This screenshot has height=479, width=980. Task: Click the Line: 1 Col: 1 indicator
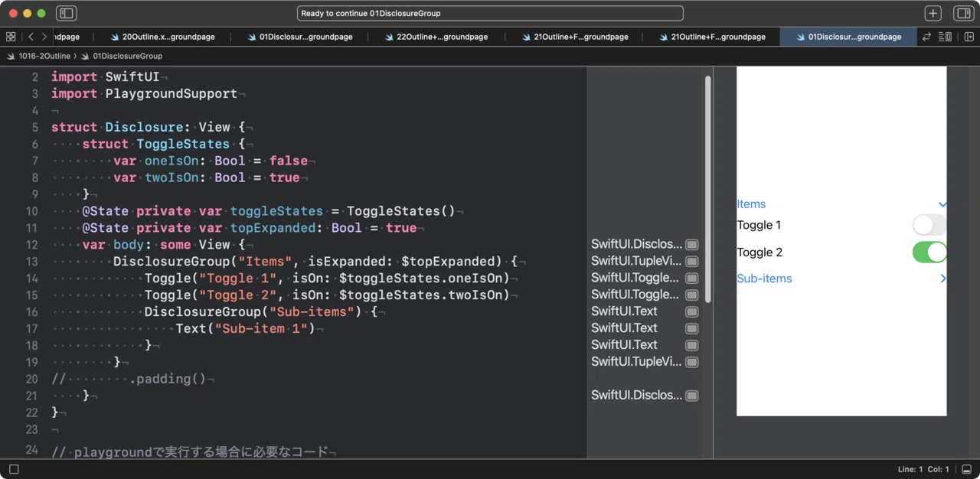pyautogui.click(x=923, y=469)
